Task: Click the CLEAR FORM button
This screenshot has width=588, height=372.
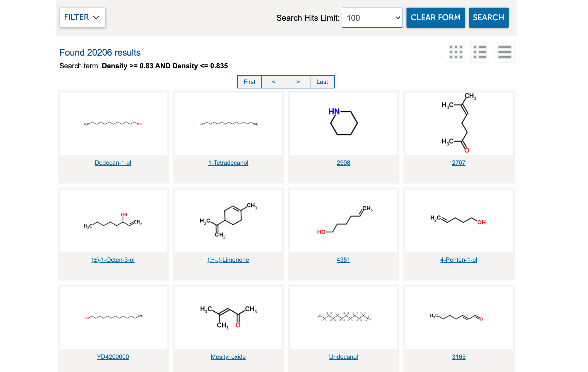Action: [436, 17]
